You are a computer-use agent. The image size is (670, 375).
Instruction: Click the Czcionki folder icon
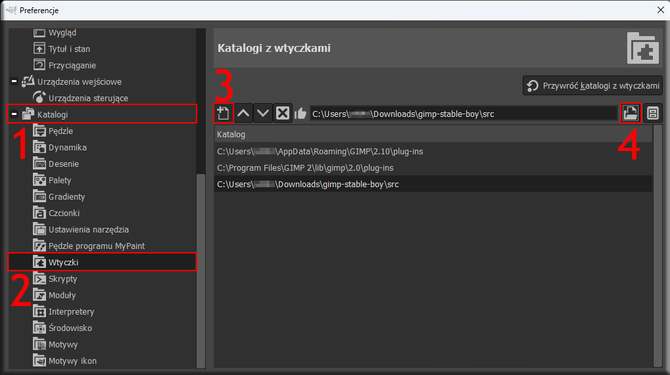point(39,213)
